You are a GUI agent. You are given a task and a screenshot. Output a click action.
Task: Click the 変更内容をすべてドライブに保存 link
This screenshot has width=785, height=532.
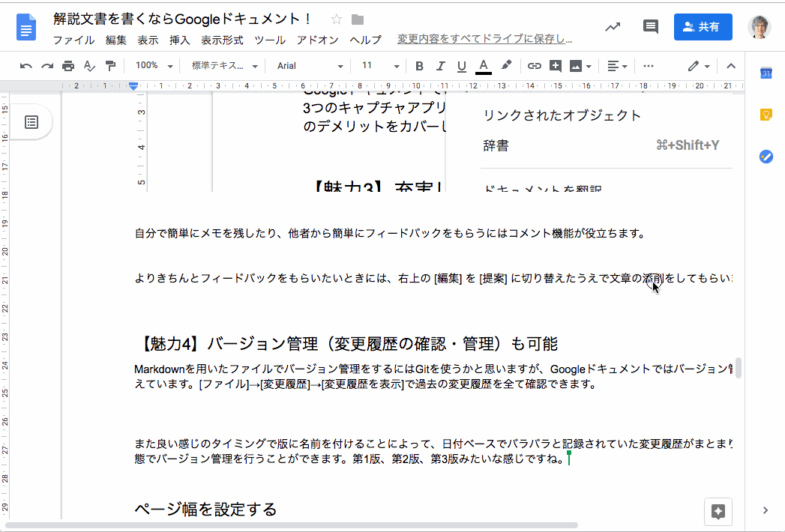(x=484, y=39)
